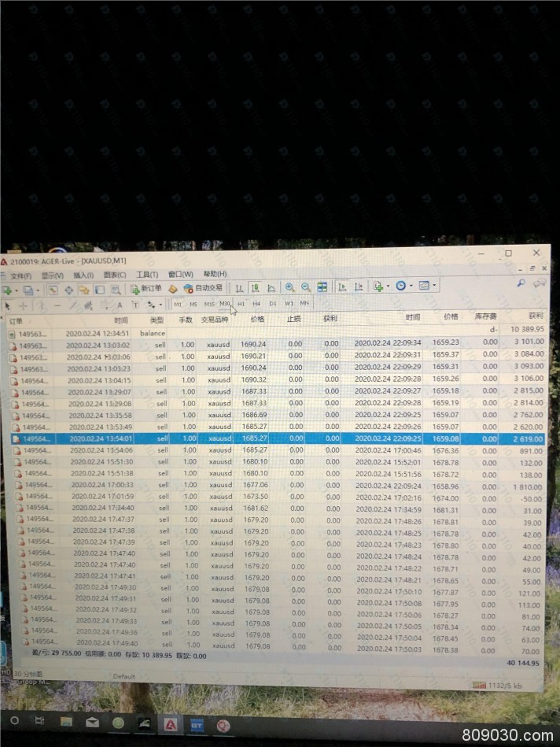Select the row with profit 3 106.00
Viewport: 560px width, 747px height.
[x=276, y=379]
